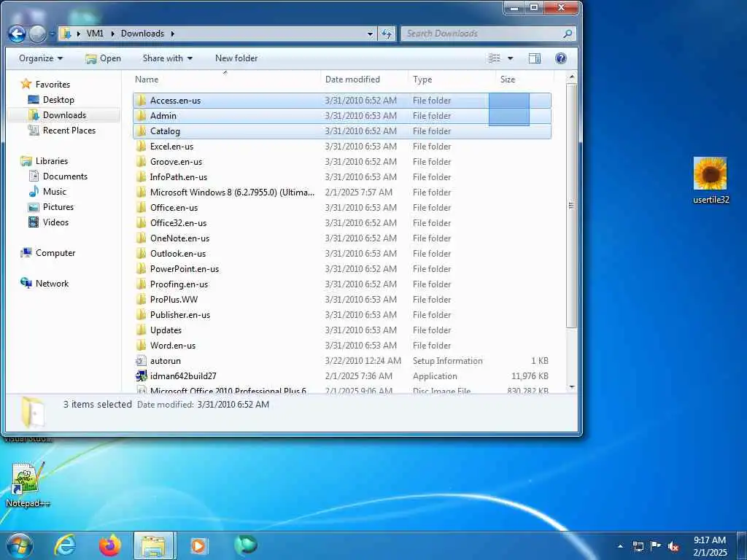
Task: Select the Proofing.en-us folder
Action: [x=342, y=284]
